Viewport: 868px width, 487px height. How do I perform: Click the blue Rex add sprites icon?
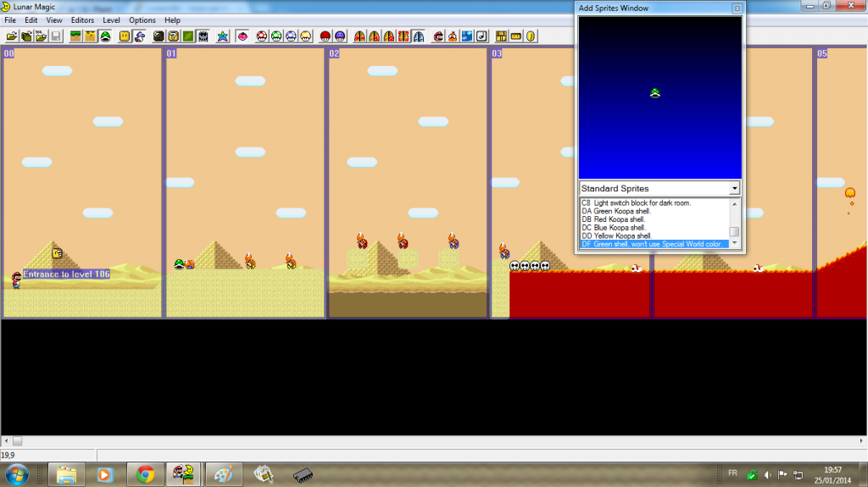[140, 36]
